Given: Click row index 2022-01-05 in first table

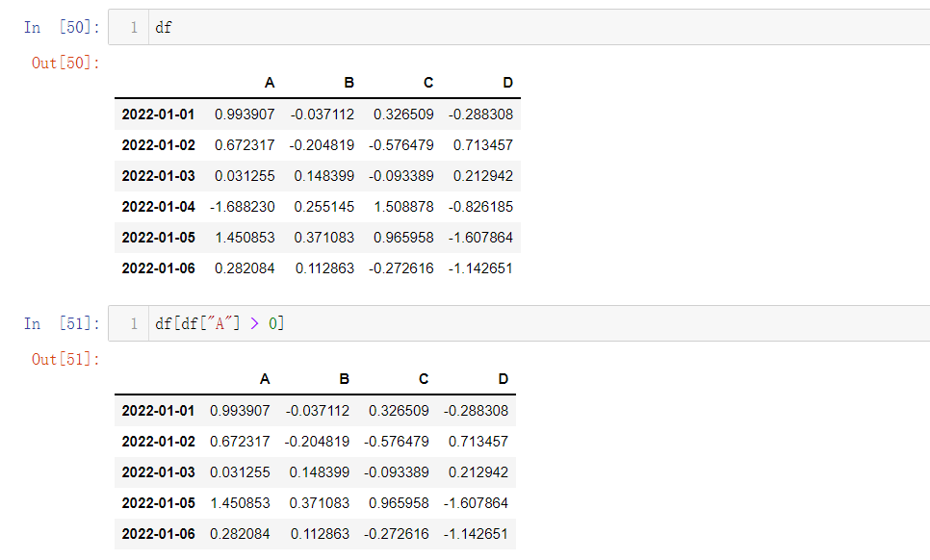Looking at the screenshot, I should coord(158,238).
